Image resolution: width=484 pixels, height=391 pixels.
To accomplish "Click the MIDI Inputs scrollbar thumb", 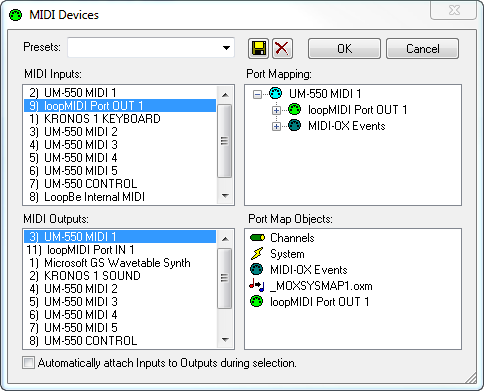I will click(225, 141).
